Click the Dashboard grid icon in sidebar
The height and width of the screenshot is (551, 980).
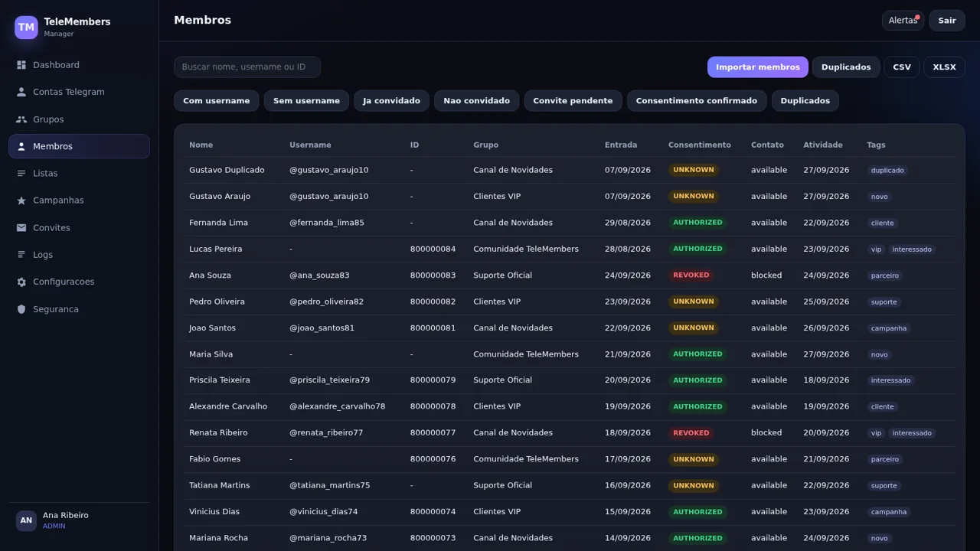point(21,65)
